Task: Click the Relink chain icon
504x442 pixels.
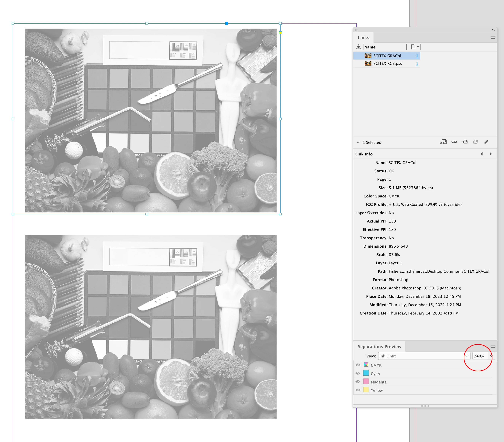Action: (454, 142)
